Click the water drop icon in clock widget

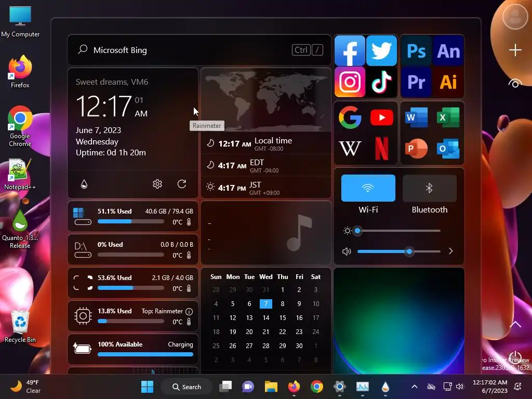coord(84,184)
